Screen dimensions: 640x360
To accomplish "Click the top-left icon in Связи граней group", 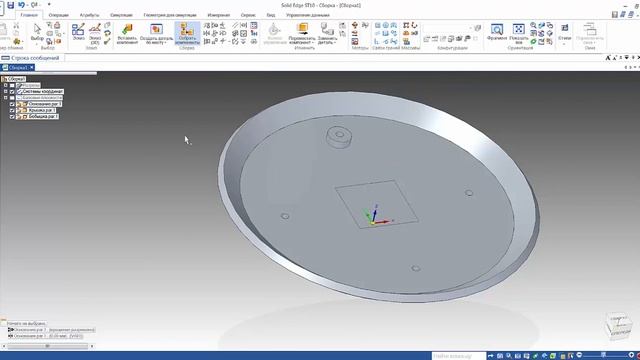I will tap(378, 25).
